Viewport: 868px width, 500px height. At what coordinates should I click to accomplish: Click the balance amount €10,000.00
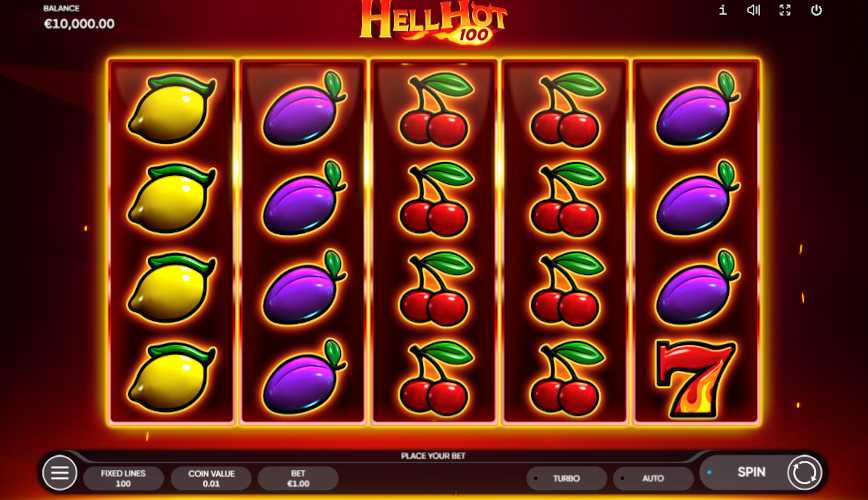[79, 24]
